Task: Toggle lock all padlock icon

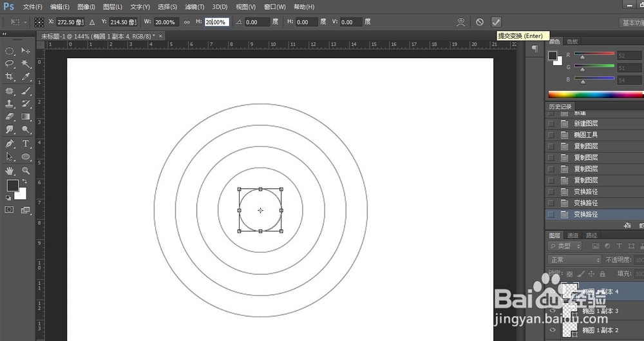Action: 603,273
